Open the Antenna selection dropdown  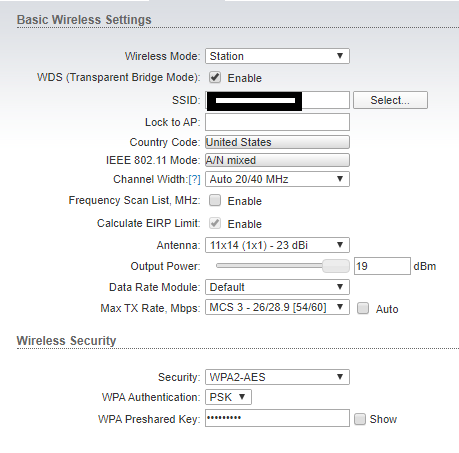pos(277,245)
